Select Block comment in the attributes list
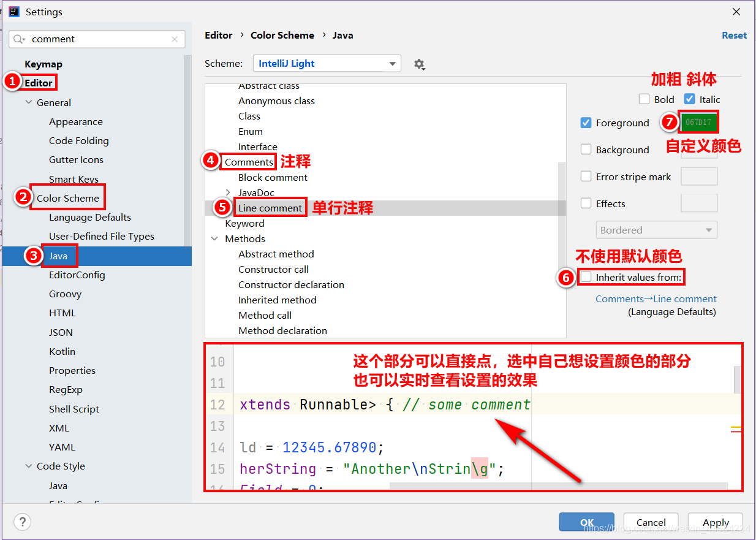 [273, 177]
